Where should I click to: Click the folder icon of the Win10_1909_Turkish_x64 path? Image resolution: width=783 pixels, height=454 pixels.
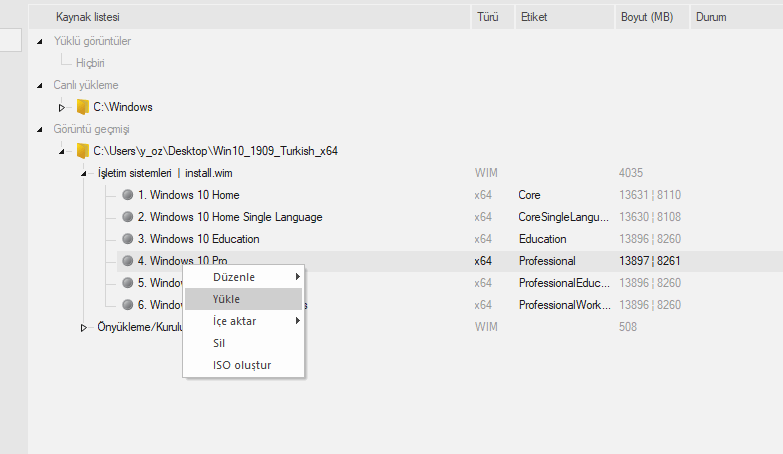[83, 151]
